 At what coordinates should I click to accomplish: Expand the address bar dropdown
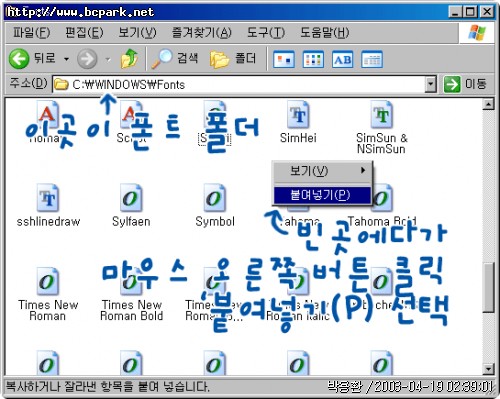pos(431,85)
